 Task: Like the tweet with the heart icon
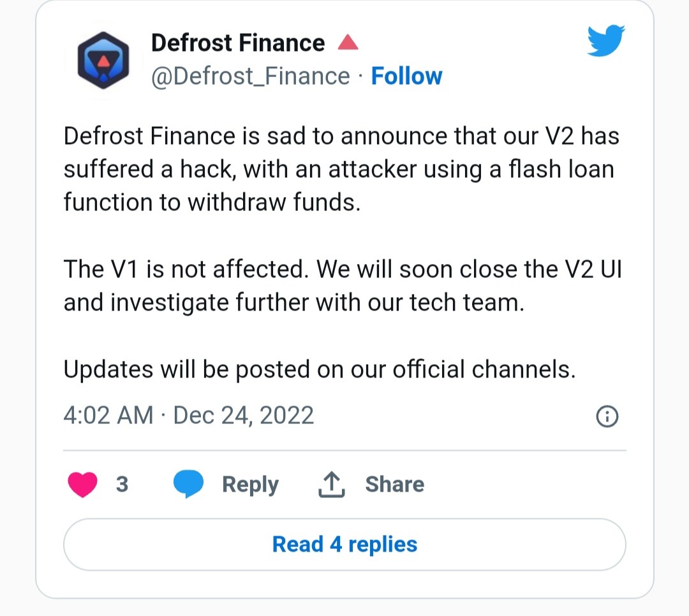click(x=82, y=484)
